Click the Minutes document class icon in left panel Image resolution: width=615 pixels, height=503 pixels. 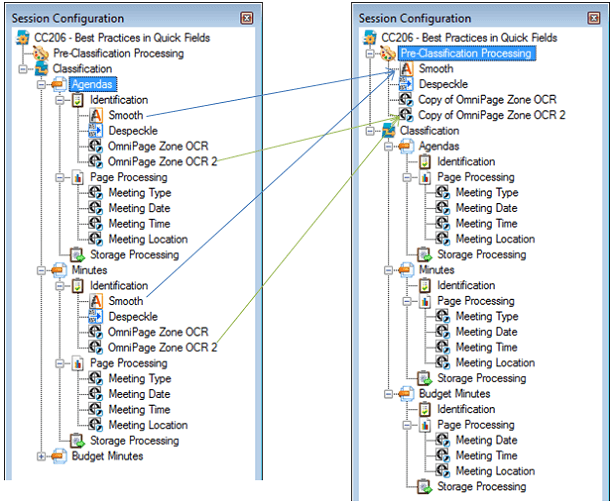[59, 270]
